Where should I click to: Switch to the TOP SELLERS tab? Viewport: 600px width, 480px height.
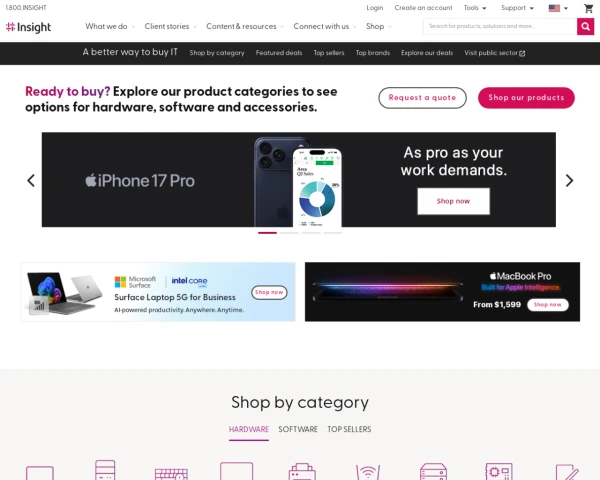point(349,429)
